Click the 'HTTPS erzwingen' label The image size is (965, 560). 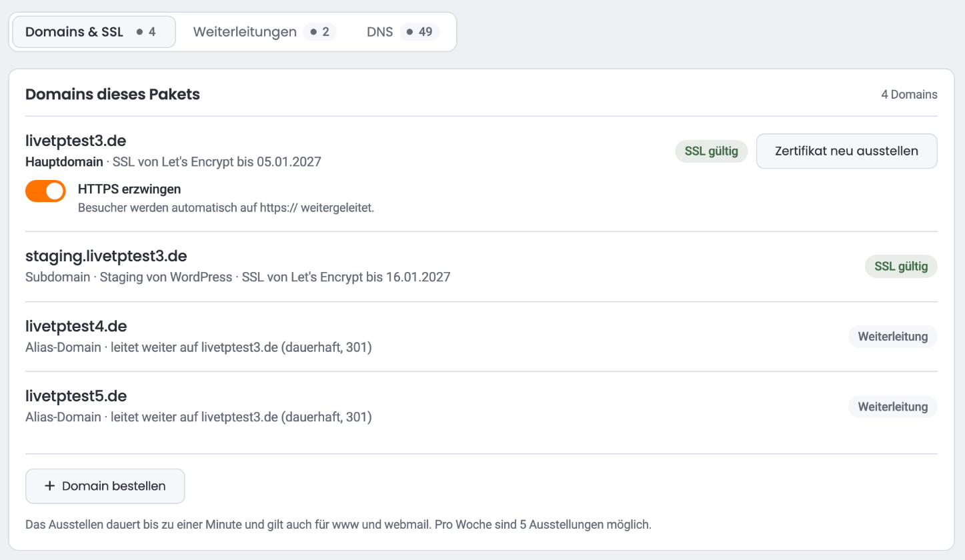point(129,189)
